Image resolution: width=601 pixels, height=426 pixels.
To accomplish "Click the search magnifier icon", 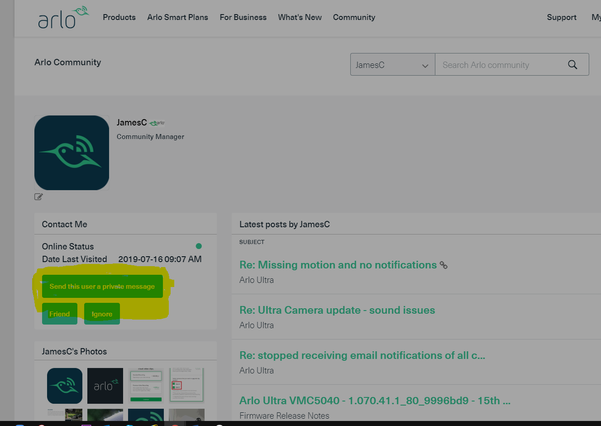I will (x=573, y=65).
